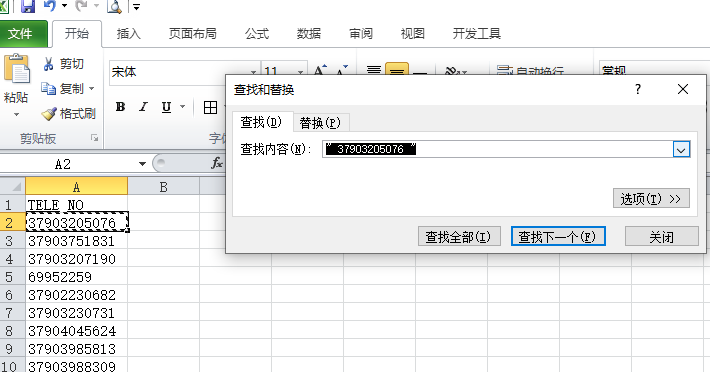Click the top-align text icon
The width and height of the screenshot is (710, 372).
click(374, 70)
